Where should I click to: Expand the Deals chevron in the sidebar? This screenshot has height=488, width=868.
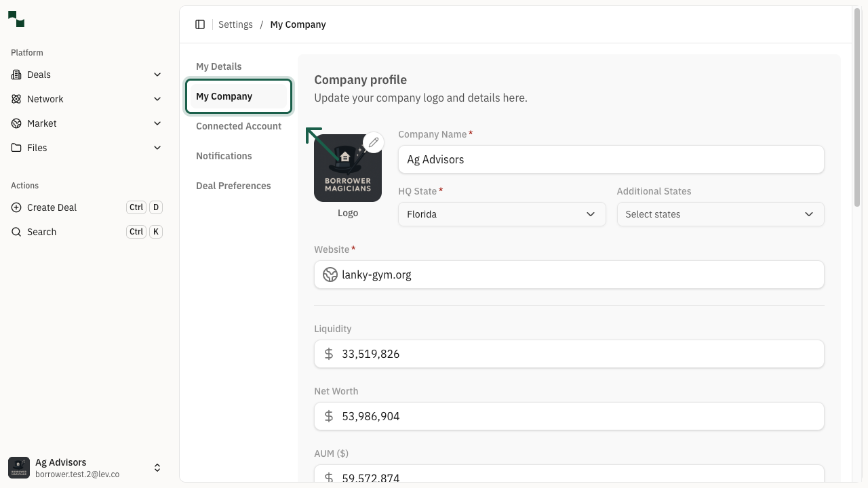[x=157, y=75]
